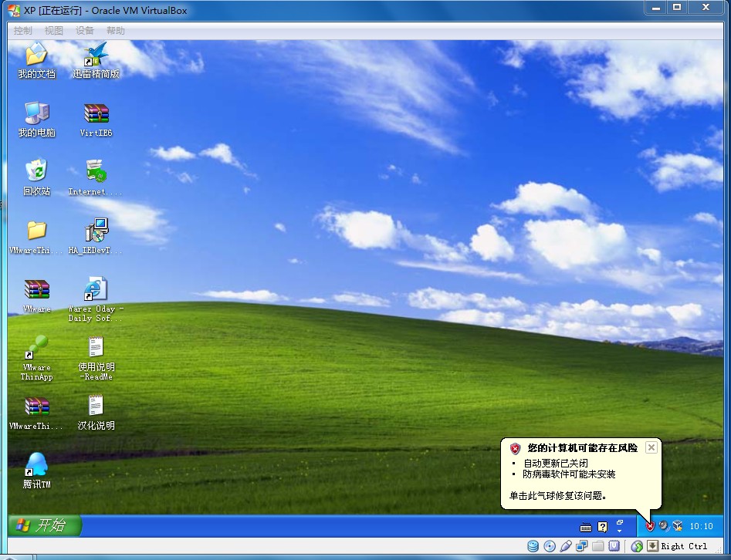Click the volume speaker tray icon
This screenshot has width=731, height=560.
(664, 527)
